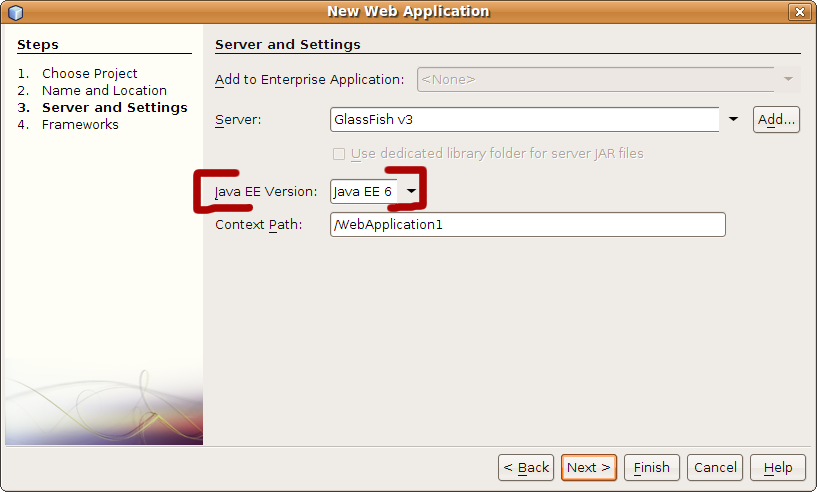Viewport: 817px width, 492px height.
Task: Click the Steps heading
Action: click(x=38, y=45)
